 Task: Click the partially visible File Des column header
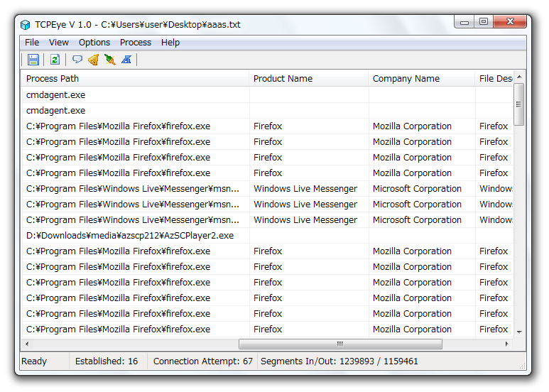click(x=494, y=78)
